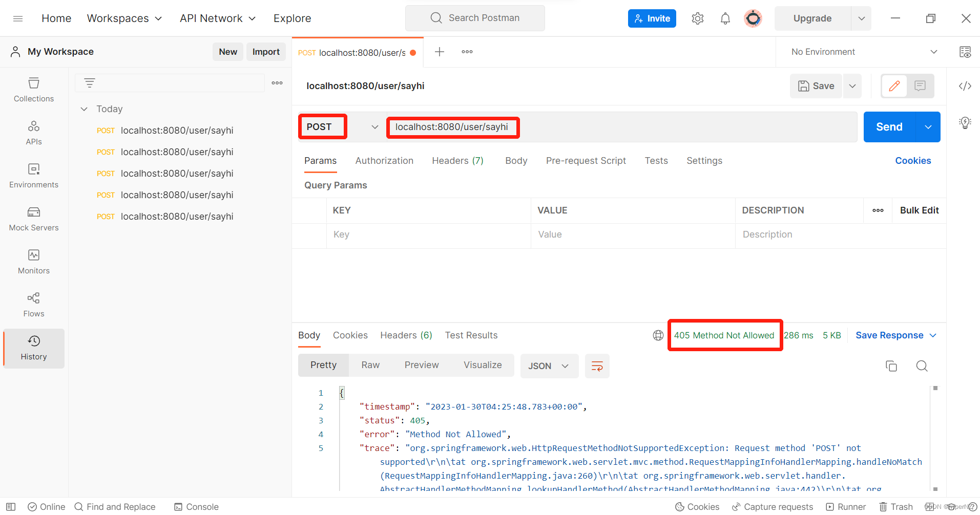Image resolution: width=980 pixels, height=515 pixels.
Task: Open the Save options arrow
Action: click(x=852, y=86)
